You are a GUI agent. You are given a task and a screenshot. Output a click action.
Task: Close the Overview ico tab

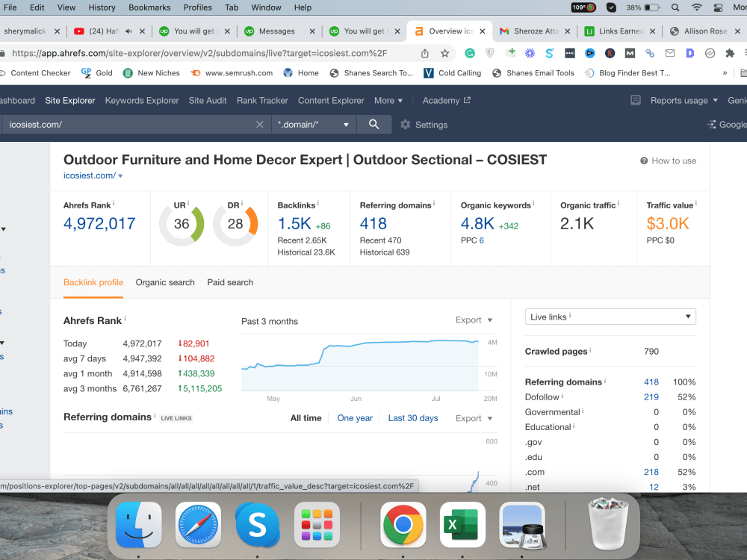coord(483,31)
